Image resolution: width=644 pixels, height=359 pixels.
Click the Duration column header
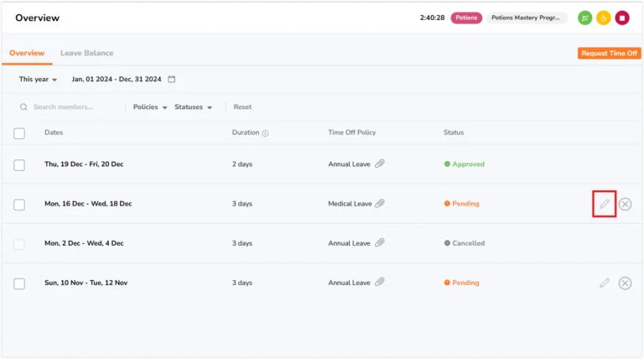point(246,133)
